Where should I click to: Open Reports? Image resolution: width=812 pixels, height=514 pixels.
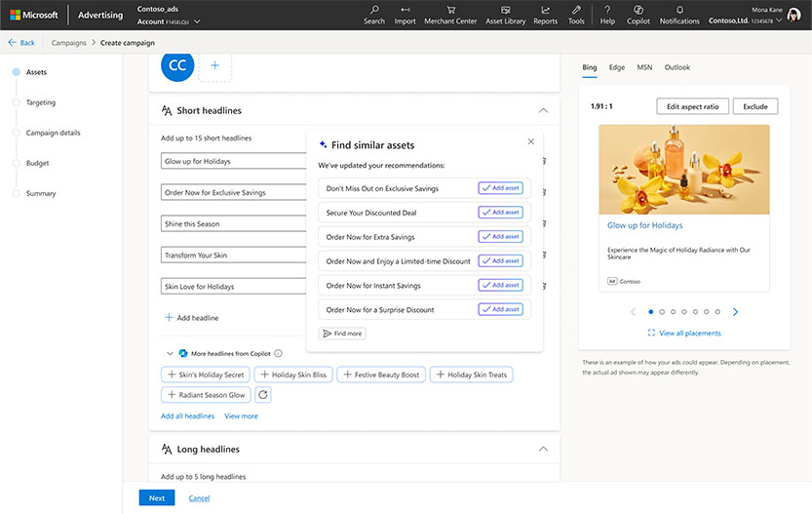coord(545,15)
